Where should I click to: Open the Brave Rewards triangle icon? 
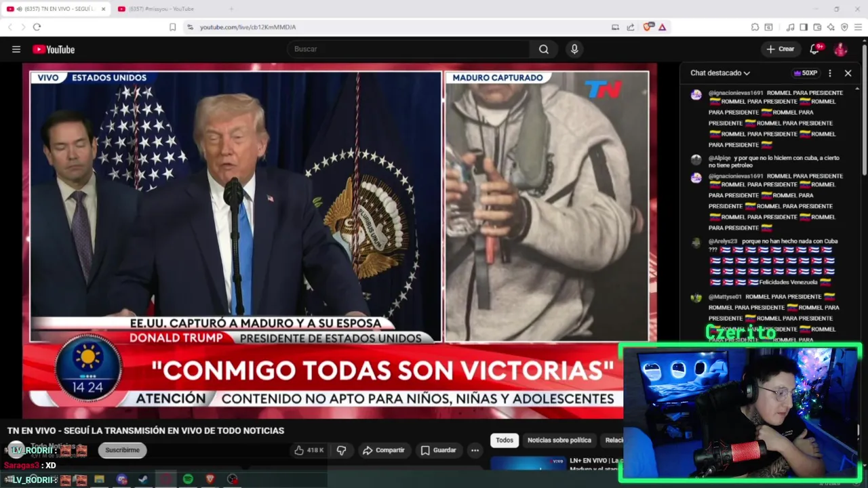[662, 27]
